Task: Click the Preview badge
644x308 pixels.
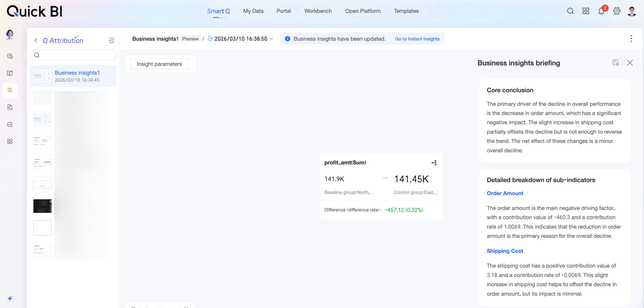Action: coord(190,39)
